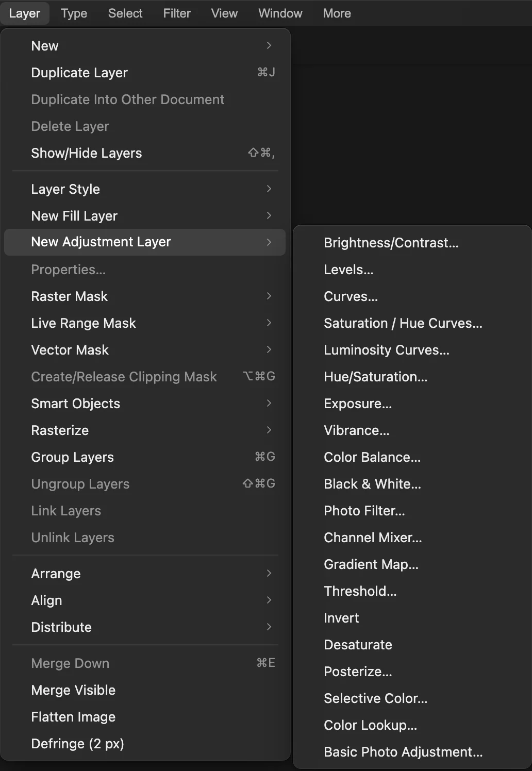Choose Flatten Image
Viewport: 532px width, 771px height.
coord(145,717)
